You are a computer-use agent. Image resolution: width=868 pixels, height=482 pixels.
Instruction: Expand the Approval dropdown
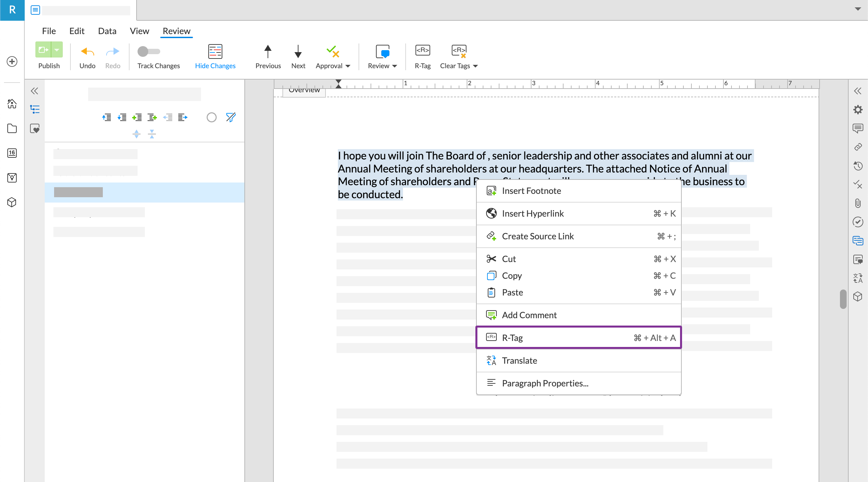click(x=348, y=66)
